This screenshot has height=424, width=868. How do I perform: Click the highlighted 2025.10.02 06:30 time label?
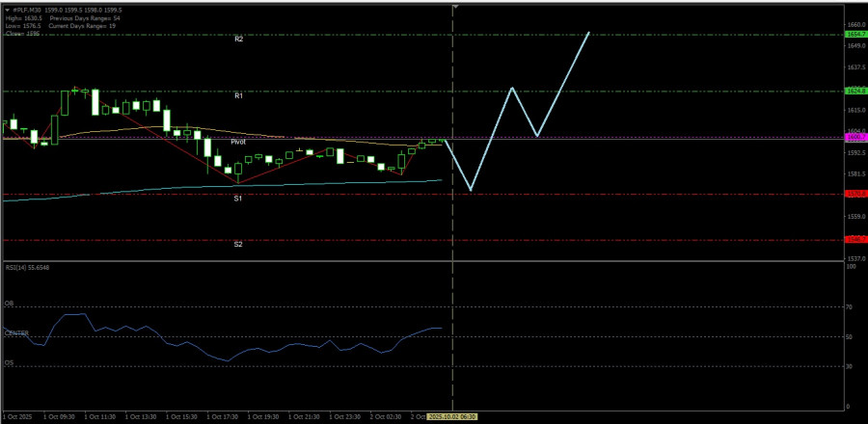pyautogui.click(x=452, y=416)
